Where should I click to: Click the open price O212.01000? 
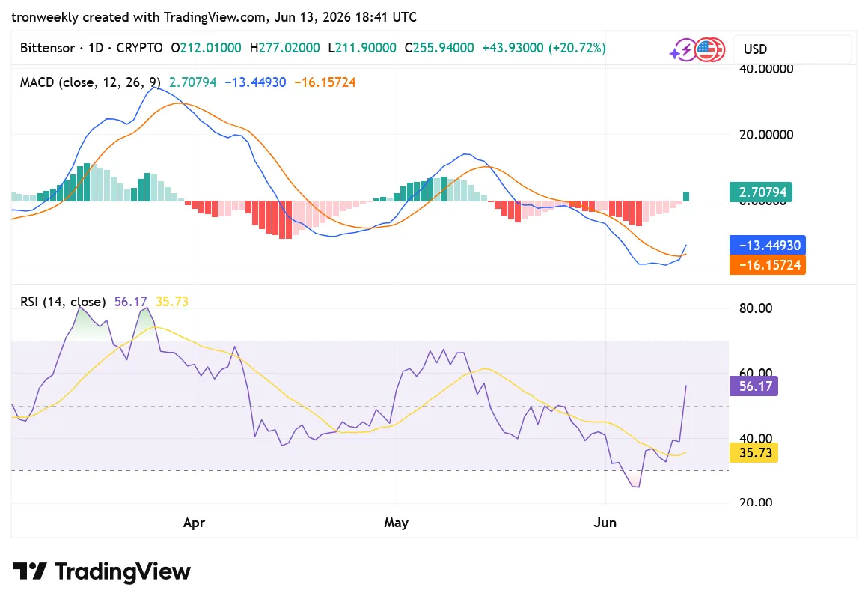click(x=206, y=48)
